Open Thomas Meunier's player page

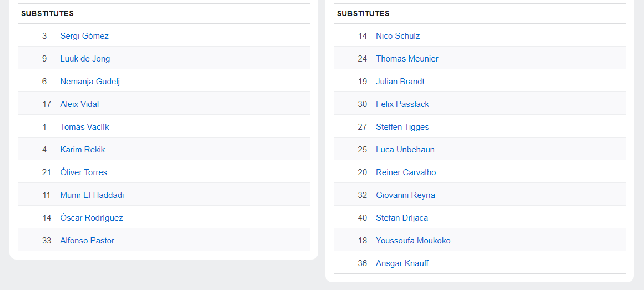tap(407, 59)
